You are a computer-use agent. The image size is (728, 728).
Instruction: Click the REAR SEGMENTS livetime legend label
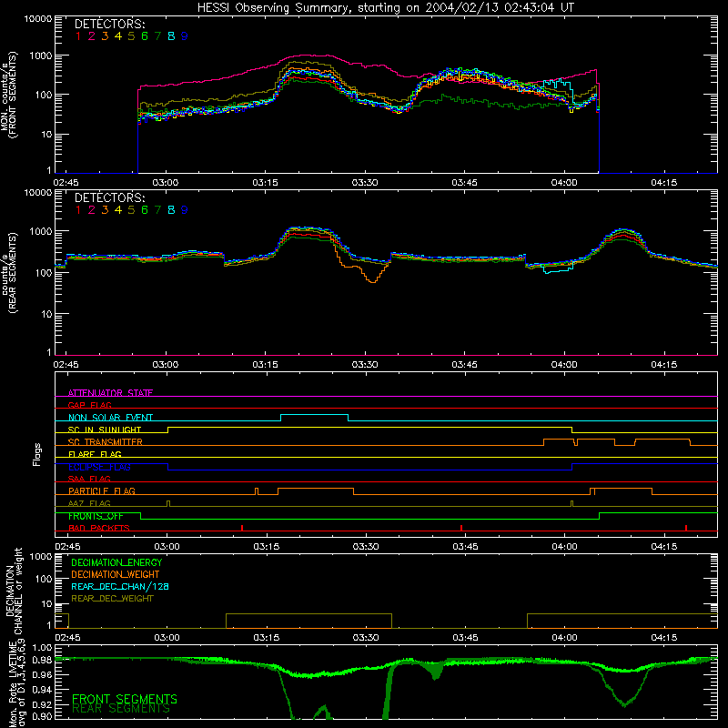pyautogui.click(x=121, y=709)
